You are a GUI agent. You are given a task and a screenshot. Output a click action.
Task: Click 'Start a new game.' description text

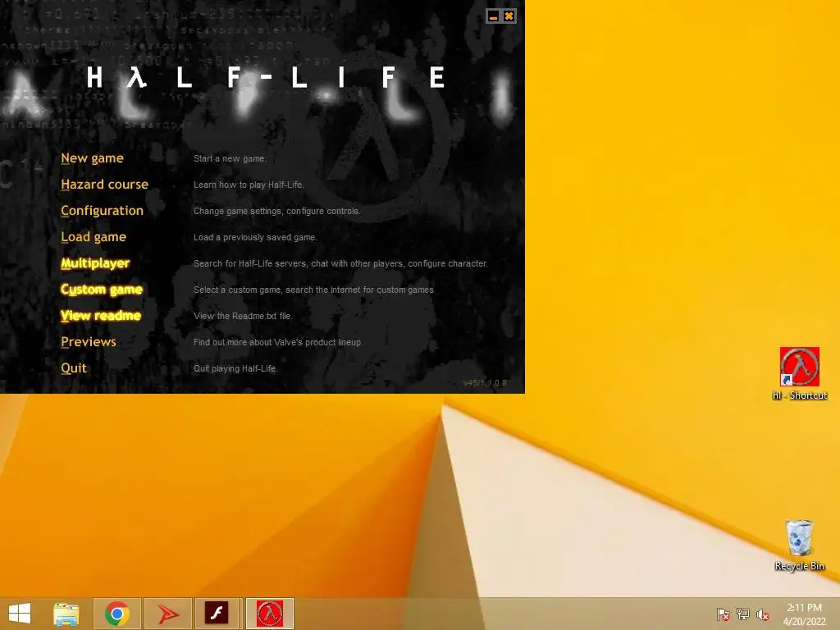click(230, 158)
